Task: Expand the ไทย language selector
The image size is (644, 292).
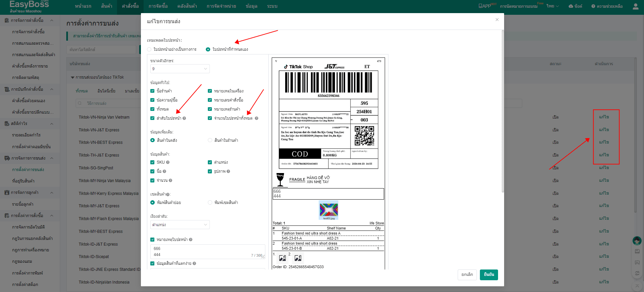Action: click(552, 6)
